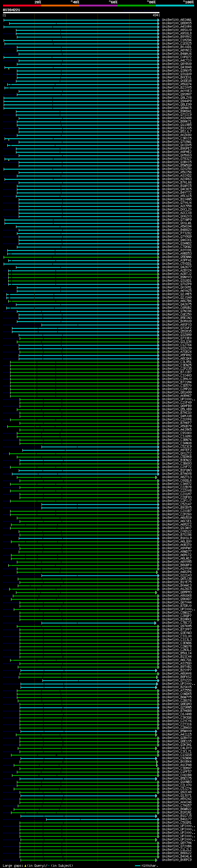Select the label UniRef100_A9TEF2

(176, 450)
